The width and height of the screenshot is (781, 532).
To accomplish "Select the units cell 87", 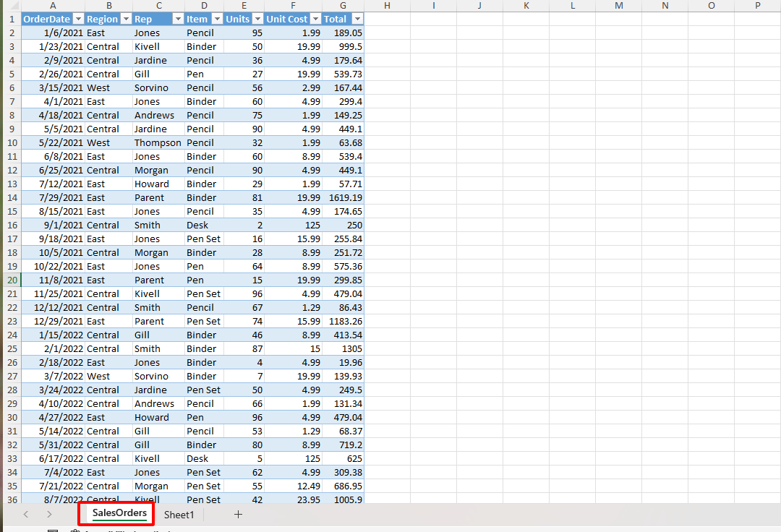I will click(x=244, y=349).
